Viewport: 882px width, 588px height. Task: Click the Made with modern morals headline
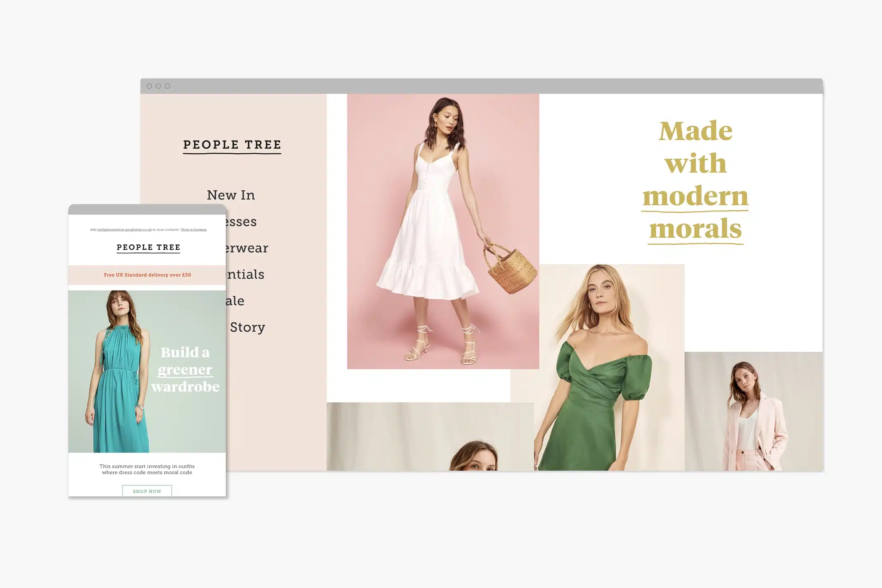pos(695,180)
